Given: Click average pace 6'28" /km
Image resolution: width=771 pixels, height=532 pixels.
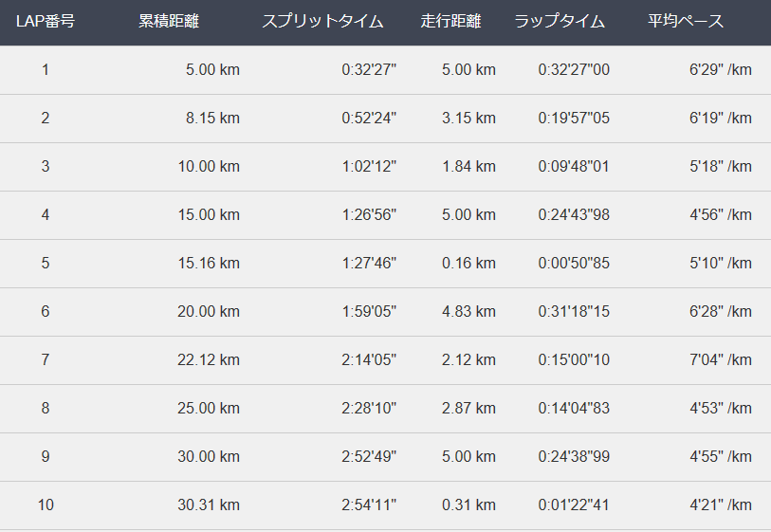Looking at the screenshot, I should (x=721, y=311).
